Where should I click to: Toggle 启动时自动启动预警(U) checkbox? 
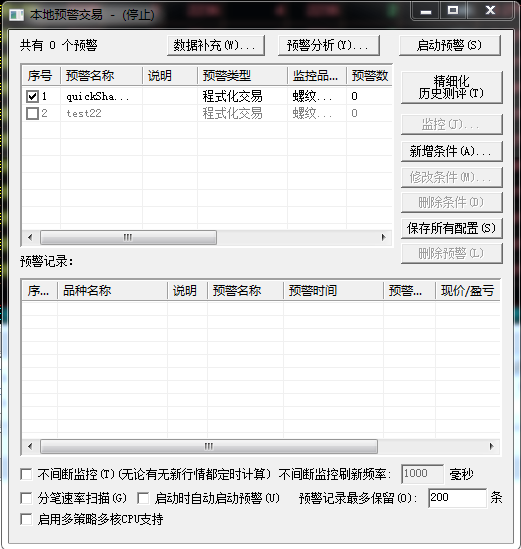[x=143, y=498]
